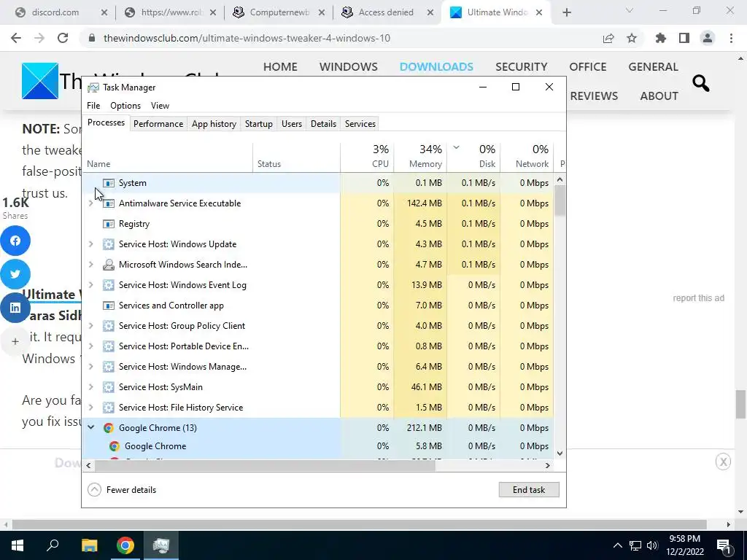Sort processes by CPU column
The height and width of the screenshot is (560, 747).
click(x=367, y=157)
